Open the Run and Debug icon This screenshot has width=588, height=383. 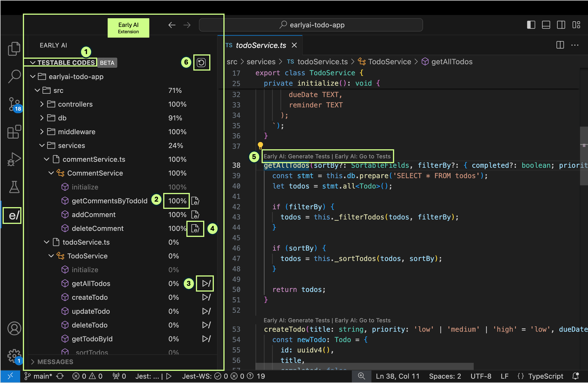click(14, 159)
